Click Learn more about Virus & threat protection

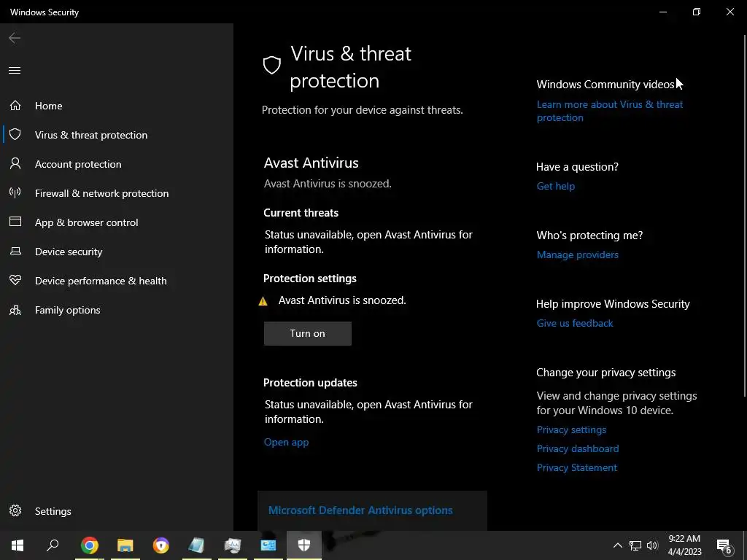[x=610, y=111]
